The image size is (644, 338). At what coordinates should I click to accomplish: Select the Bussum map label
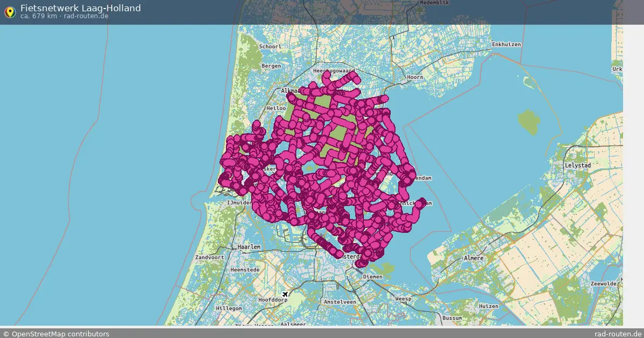tap(452, 318)
